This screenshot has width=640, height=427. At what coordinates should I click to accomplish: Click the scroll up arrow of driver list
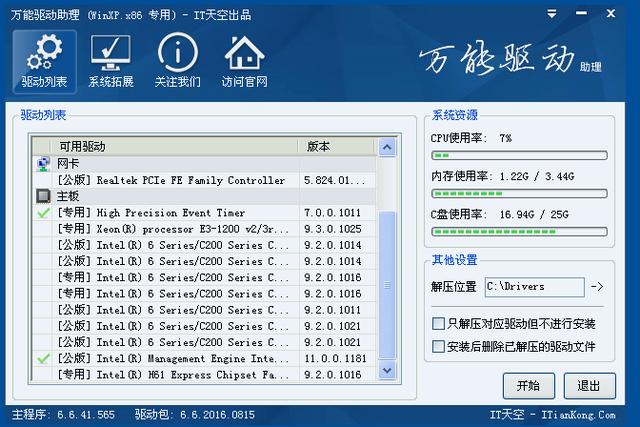point(387,147)
